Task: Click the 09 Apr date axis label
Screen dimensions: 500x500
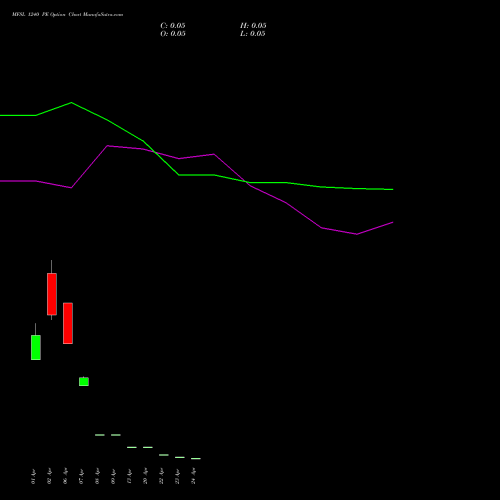Action: [x=113, y=476]
